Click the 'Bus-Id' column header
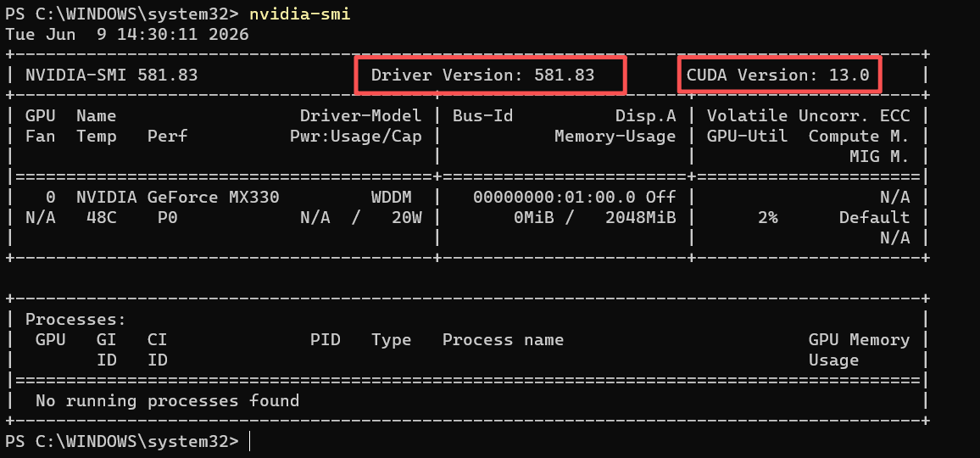This screenshot has height=458, width=980. [482, 115]
